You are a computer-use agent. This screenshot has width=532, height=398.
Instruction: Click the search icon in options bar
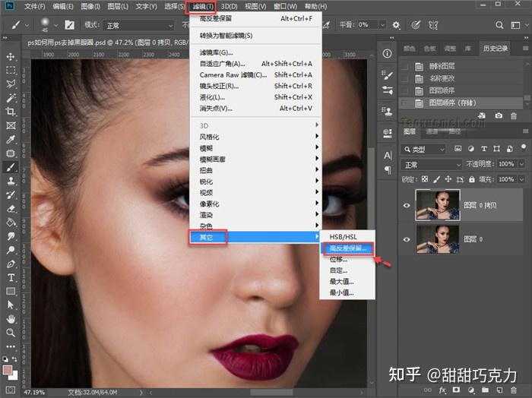pos(499,25)
